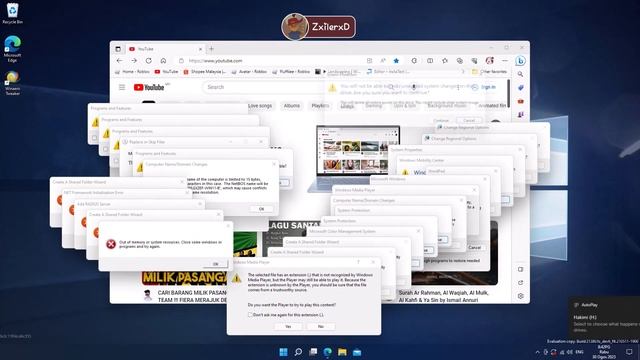Screen dimensions: 640x360
Task: Open Recycle Bin desktop icon
Action: coord(12,13)
